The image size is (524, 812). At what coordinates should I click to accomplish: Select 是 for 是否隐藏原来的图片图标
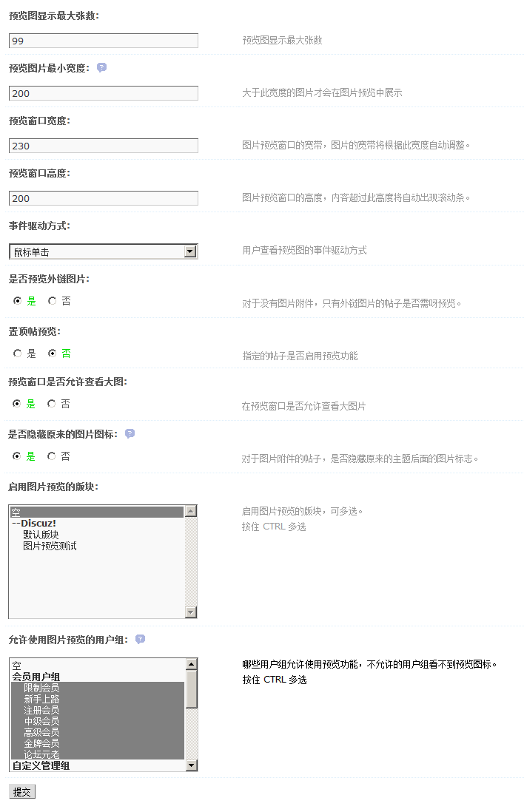(16, 456)
